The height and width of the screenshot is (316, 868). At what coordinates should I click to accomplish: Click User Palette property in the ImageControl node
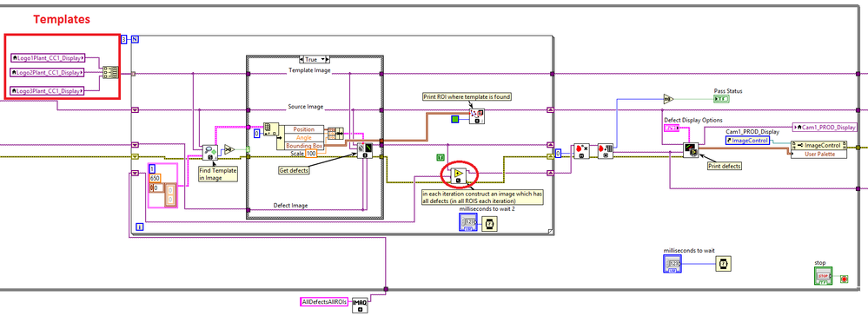tap(818, 154)
